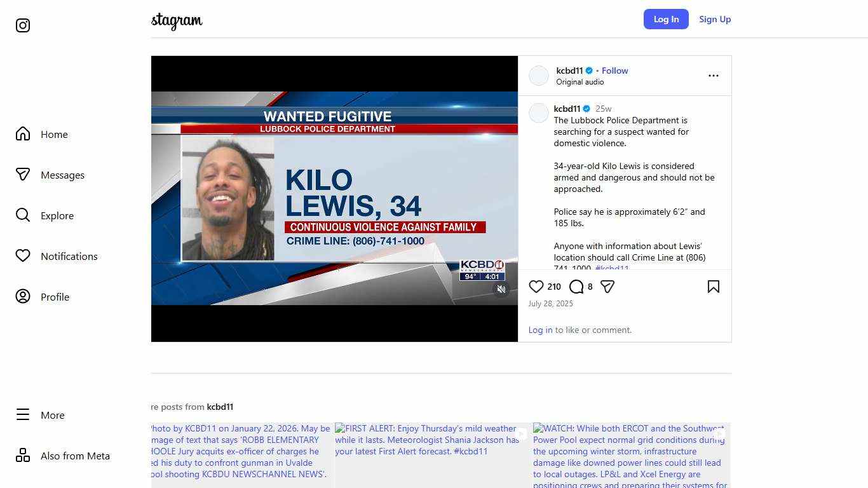Open the Messages icon in sidebar
Screen dimensions: 868x488
click(23, 175)
